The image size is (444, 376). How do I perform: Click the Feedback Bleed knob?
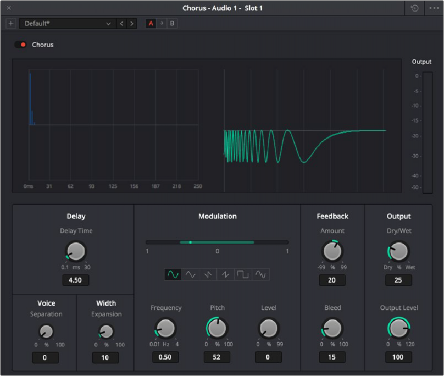(x=332, y=328)
